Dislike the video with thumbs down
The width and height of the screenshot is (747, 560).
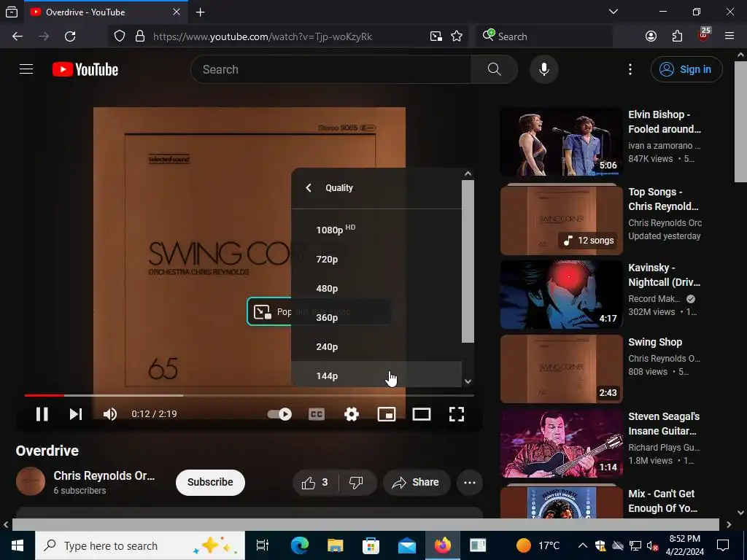pyautogui.click(x=356, y=483)
